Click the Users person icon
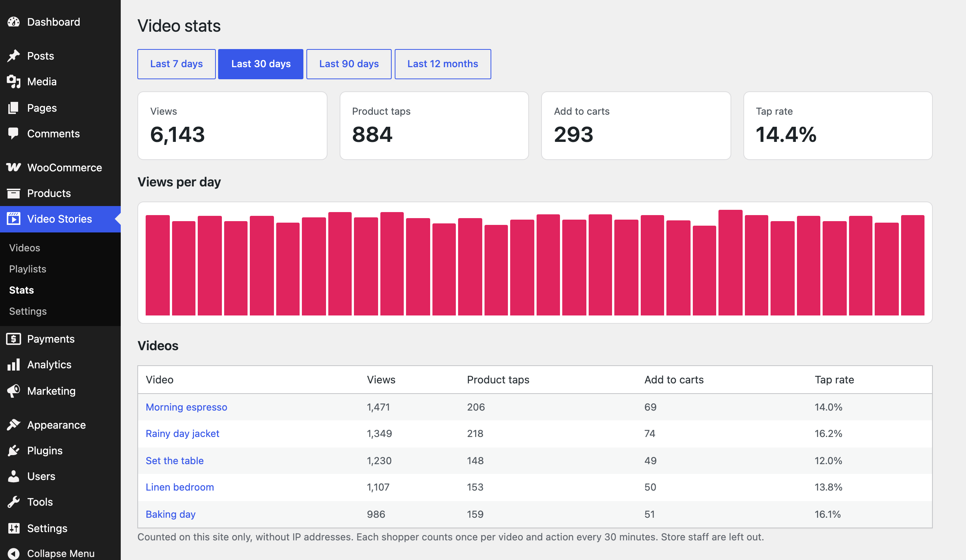This screenshot has height=560, width=966. 14,476
